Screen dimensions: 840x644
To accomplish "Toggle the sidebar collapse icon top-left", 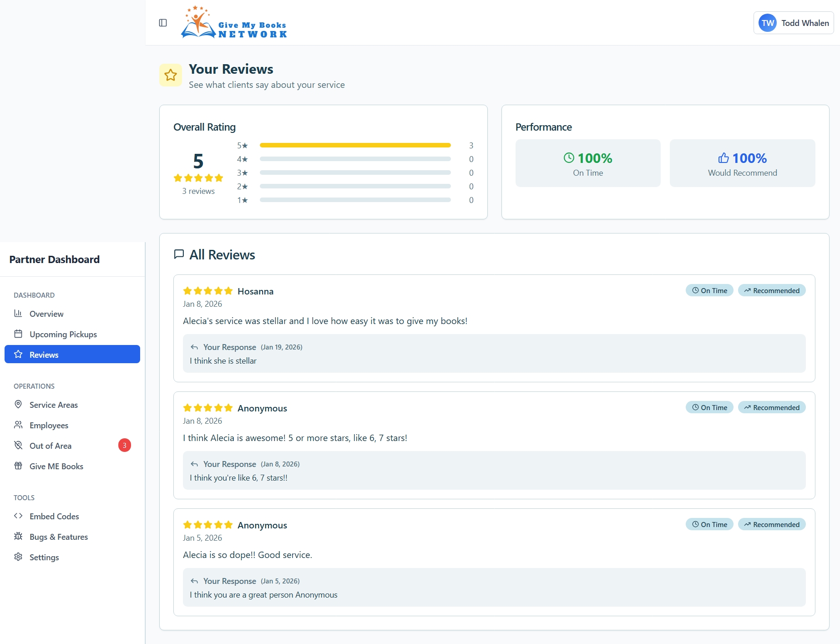I will click(162, 23).
